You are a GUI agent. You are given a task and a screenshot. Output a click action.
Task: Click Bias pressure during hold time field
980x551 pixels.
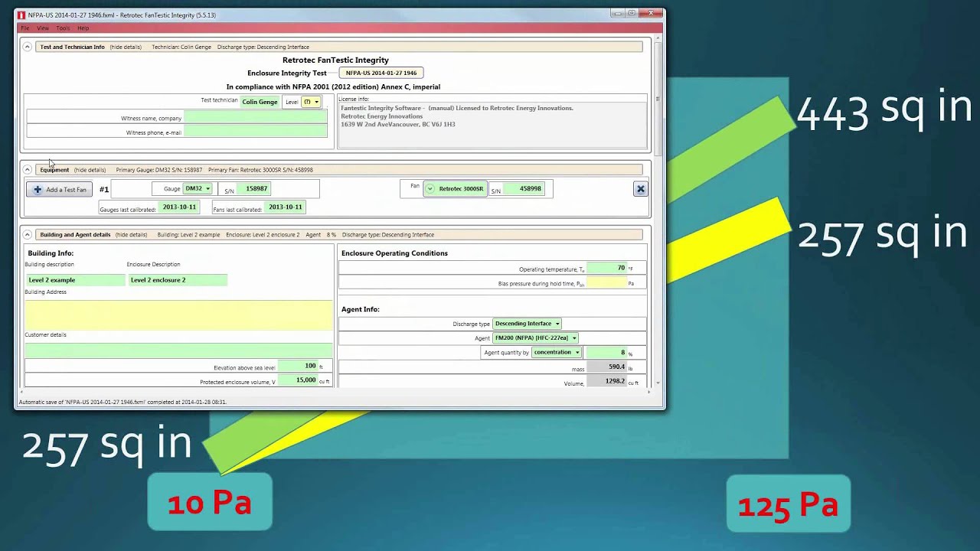[x=607, y=282]
